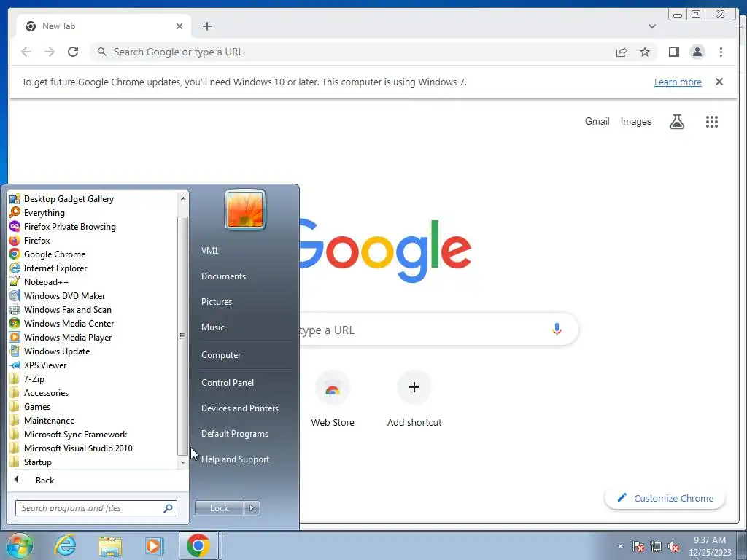Open Google Images link
Screen dimensions: 747x560
[x=635, y=122]
